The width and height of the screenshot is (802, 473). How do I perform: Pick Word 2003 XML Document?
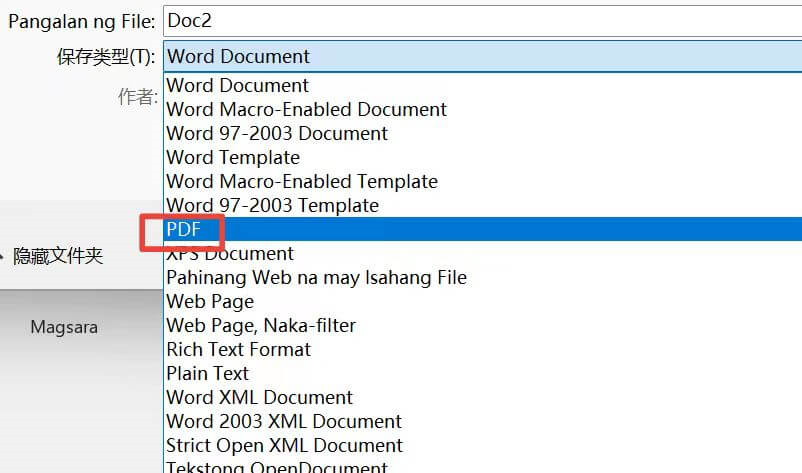click(482, 422)
